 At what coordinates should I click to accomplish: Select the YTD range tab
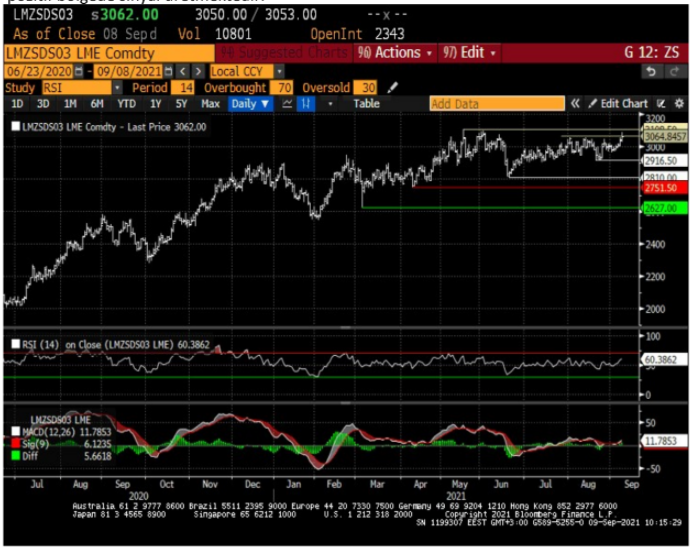pyautogui.click(x=127, y=104)
